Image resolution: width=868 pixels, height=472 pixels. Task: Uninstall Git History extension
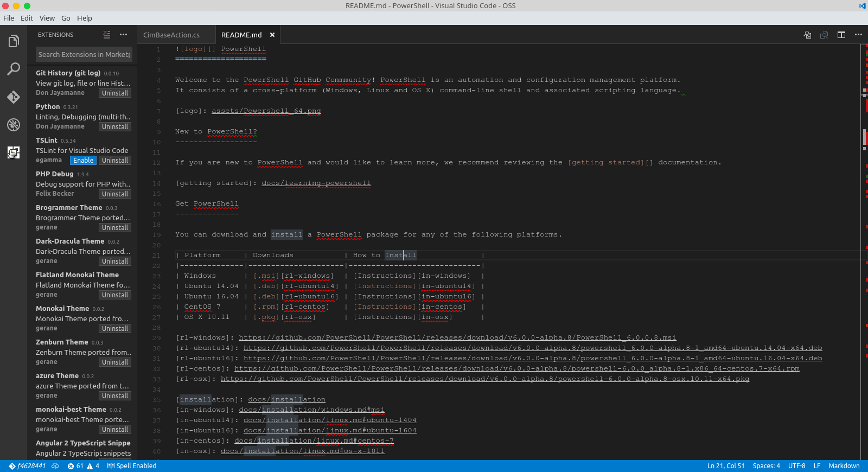tap(115, 93)
